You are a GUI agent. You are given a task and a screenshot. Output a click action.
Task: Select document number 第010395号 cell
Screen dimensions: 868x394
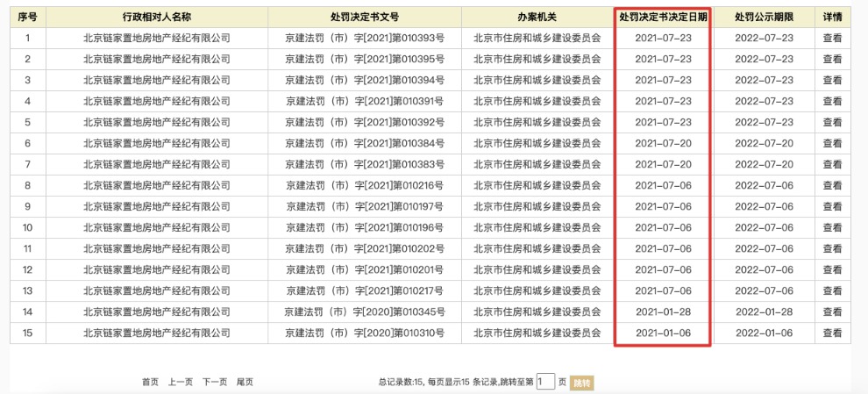(365, 60)
